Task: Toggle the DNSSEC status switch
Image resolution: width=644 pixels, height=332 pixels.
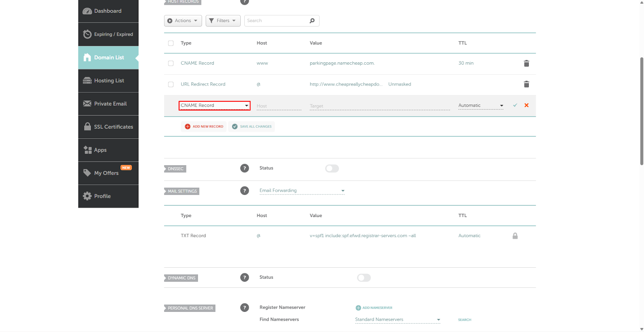Action: click(332, 168)
